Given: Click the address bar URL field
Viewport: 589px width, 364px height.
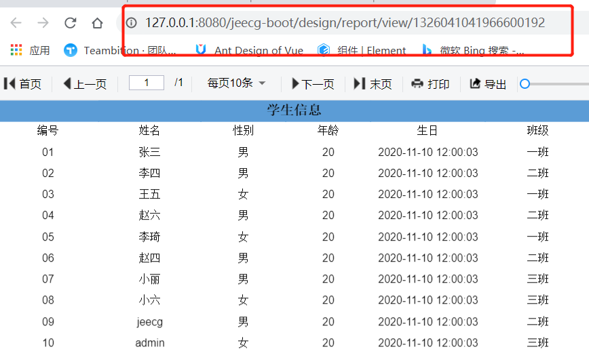Looking at the screenshot, I should tap(345, 23).
